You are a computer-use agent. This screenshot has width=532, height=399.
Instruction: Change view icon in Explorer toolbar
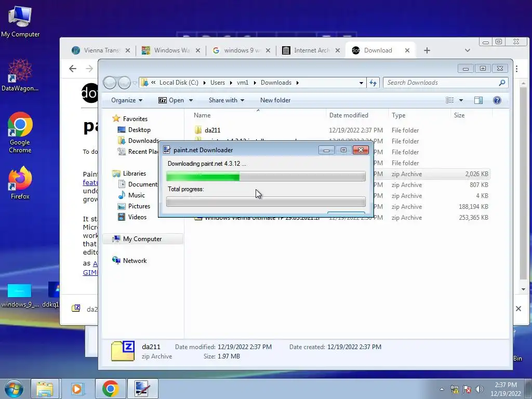pos(449,100)
